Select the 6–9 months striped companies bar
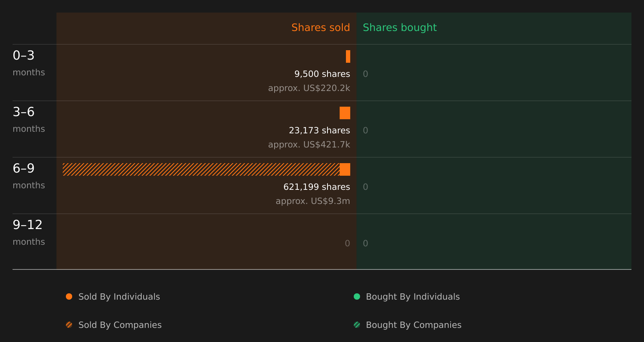Viewport: 644px width, 342px height. click(201, 169)
